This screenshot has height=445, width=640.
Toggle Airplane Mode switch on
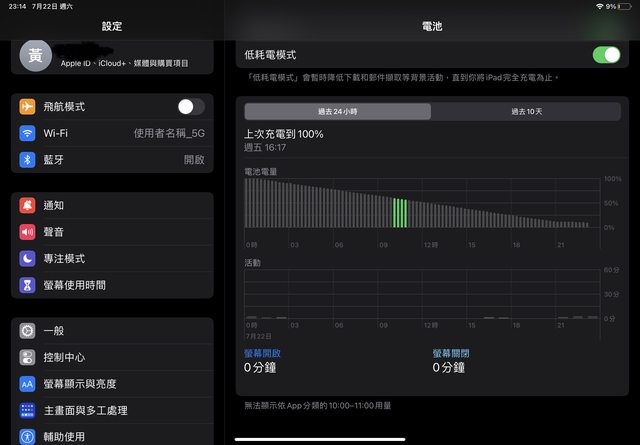[x=191, y=107]
